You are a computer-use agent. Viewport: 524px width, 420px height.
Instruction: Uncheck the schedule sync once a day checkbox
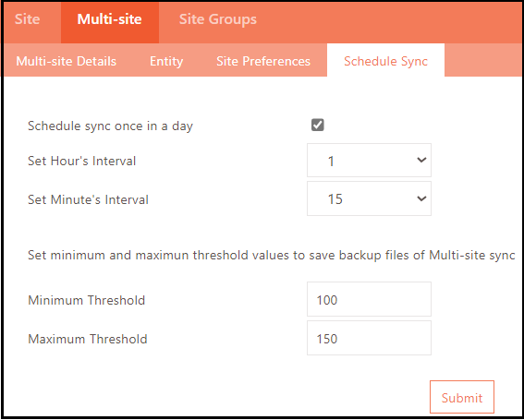pos(318,126)
